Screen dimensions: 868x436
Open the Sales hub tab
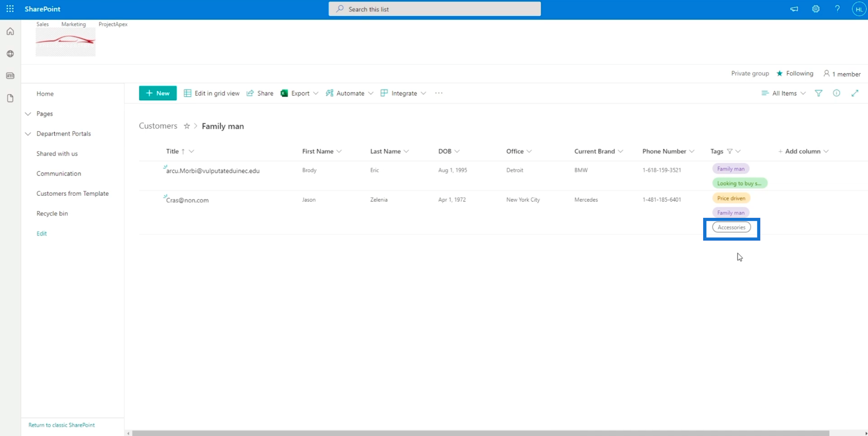(x=42, y=24)
